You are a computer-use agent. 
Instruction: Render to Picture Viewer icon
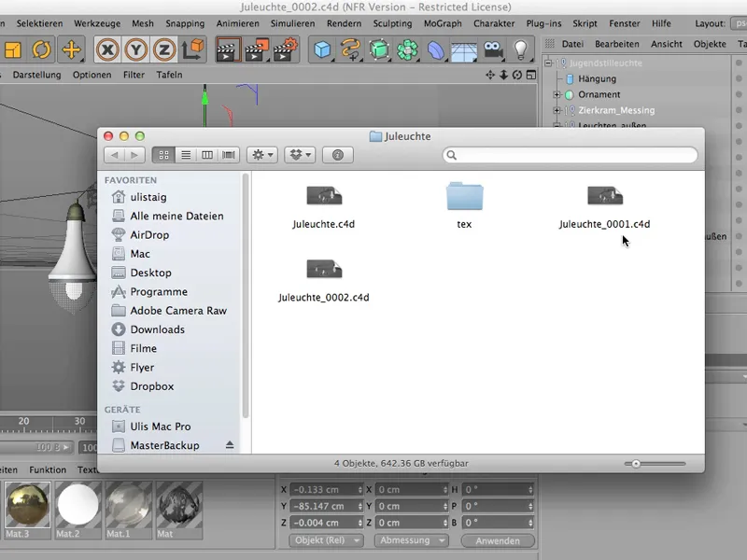pyautogui.click(x=256, y=49)
